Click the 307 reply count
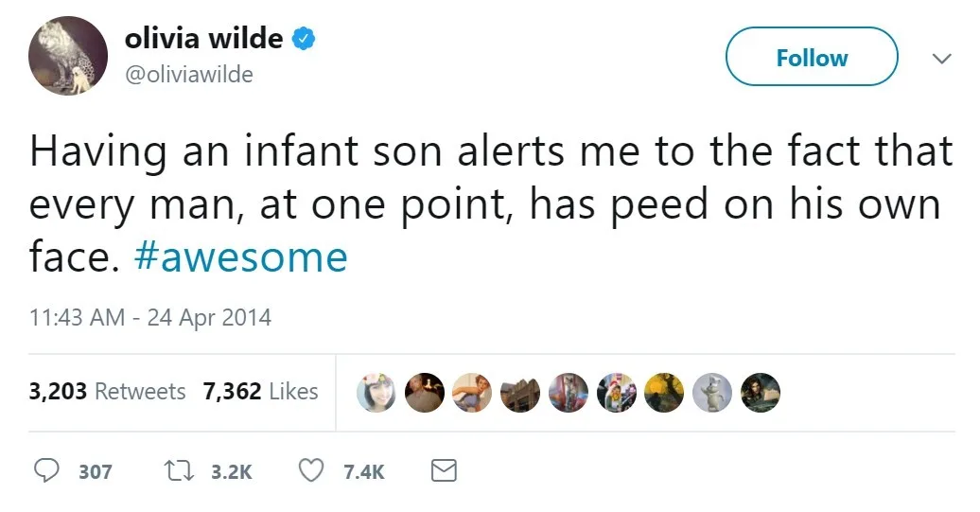The width and height of the screenshot is (980, 512). pyautogui.click(x=95, y=471)
